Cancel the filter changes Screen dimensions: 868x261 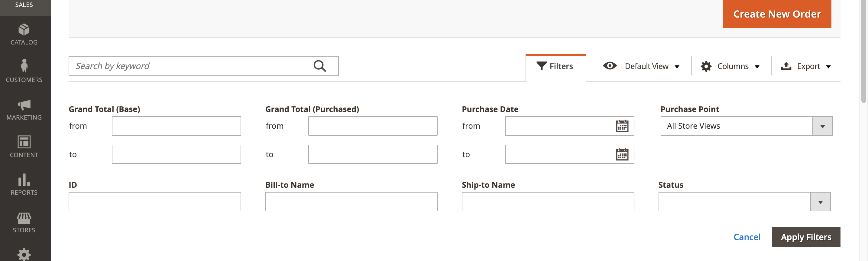click(x=747, y=237)
